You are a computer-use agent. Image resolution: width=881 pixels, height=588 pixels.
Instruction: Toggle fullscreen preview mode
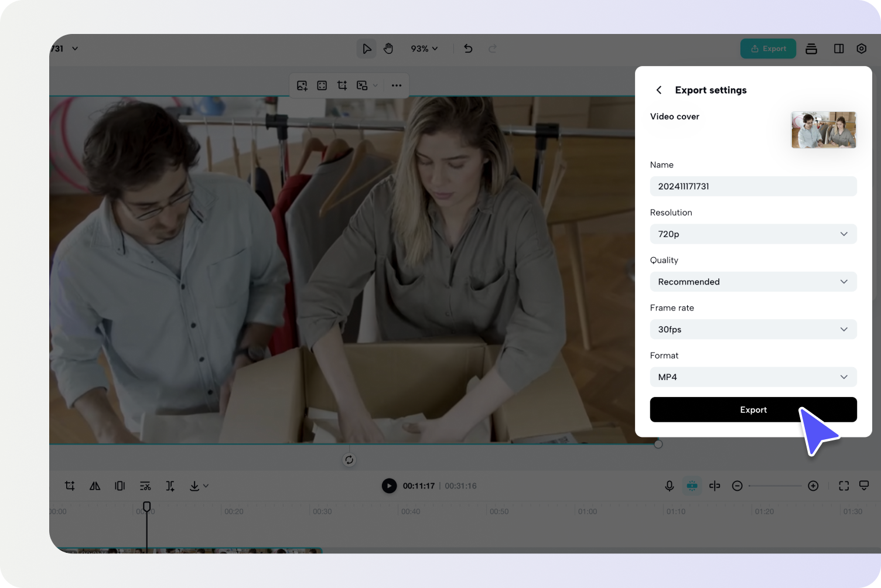(844, 486)
